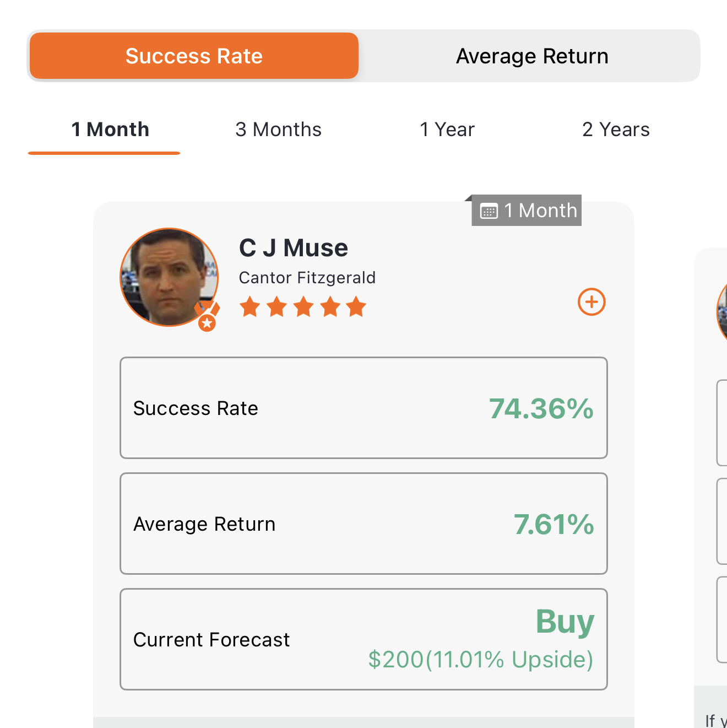Click the Cantor Fitzgerald firm name
The width and height of the screenshot is (727, 728).
(307, 278)
